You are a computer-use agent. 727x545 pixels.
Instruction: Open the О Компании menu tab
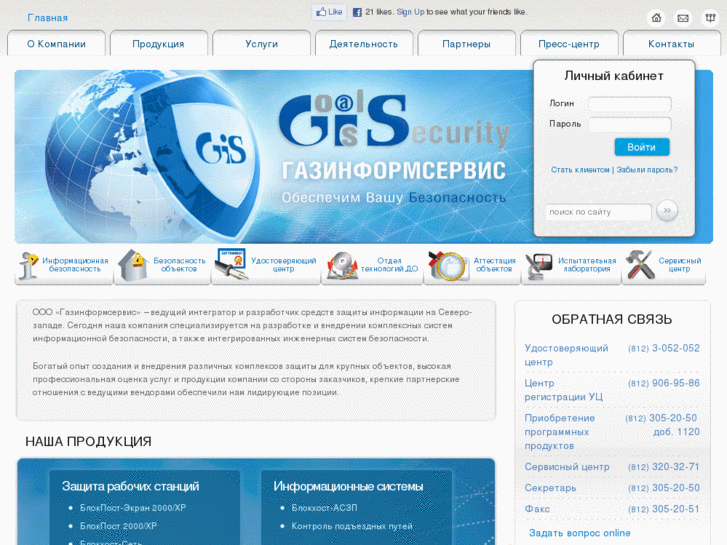57,44
